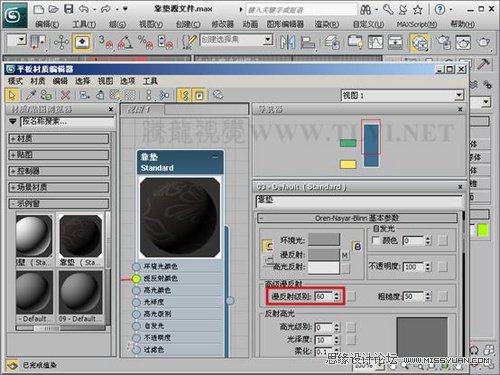Image resolution: width=500 pixels, height=375 pixels.
Task: Expand the 材质 rollout in browser
Action: tap(59, 139)
